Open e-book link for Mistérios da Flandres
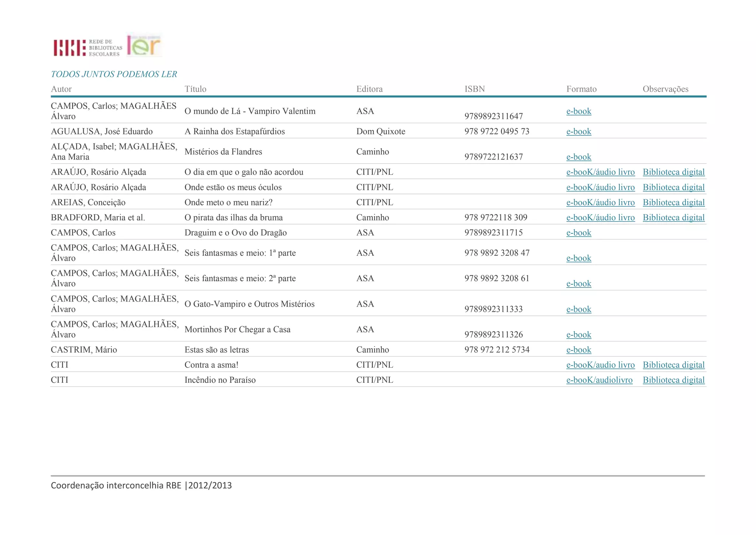Image resolution: width=756 pixels, height=535 pixels. pyautogui.click(x=578, y=157)
